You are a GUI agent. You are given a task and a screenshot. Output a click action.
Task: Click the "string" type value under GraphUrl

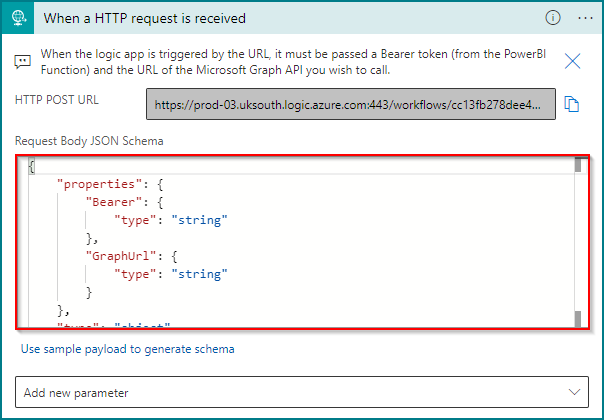click(199, 273)
